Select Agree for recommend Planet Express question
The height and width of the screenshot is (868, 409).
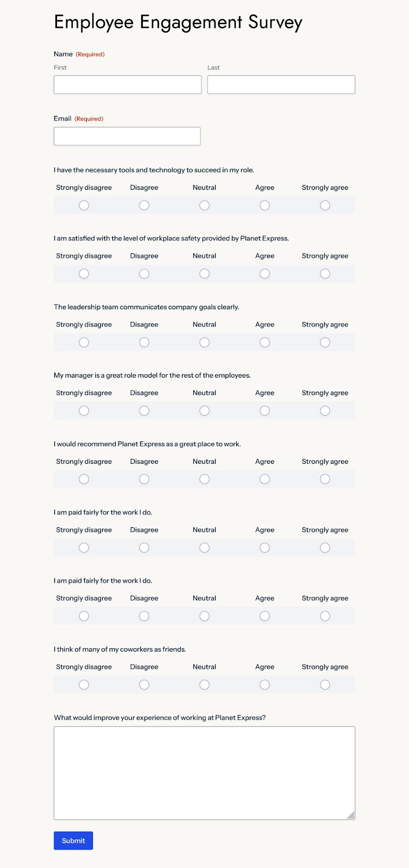point(265,479)
